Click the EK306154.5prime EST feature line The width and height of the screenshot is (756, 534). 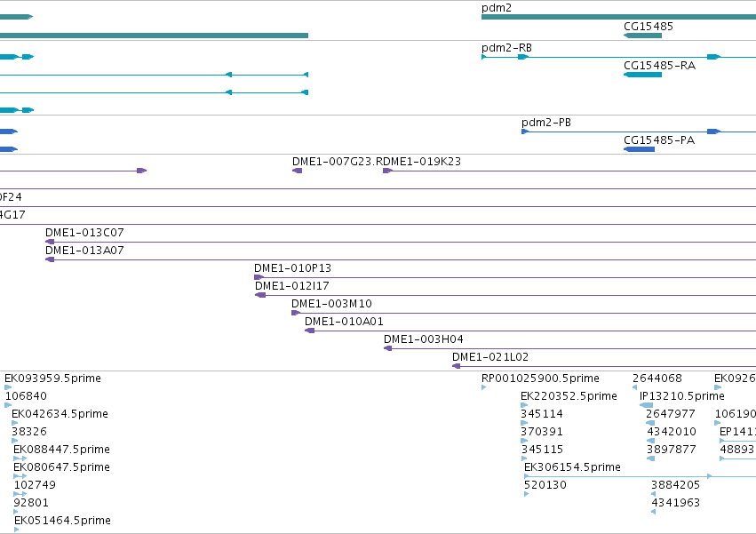[x=640, y=476]
